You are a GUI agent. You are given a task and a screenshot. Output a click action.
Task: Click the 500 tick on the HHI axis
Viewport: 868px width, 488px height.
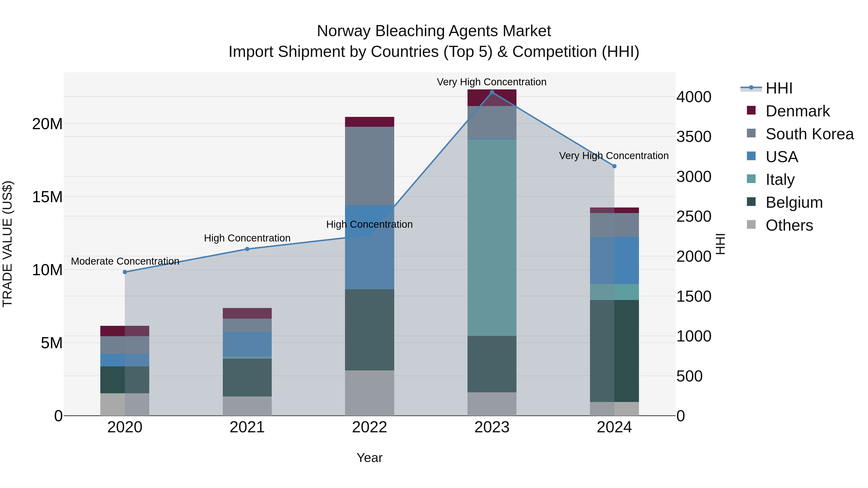pos(689,376)
